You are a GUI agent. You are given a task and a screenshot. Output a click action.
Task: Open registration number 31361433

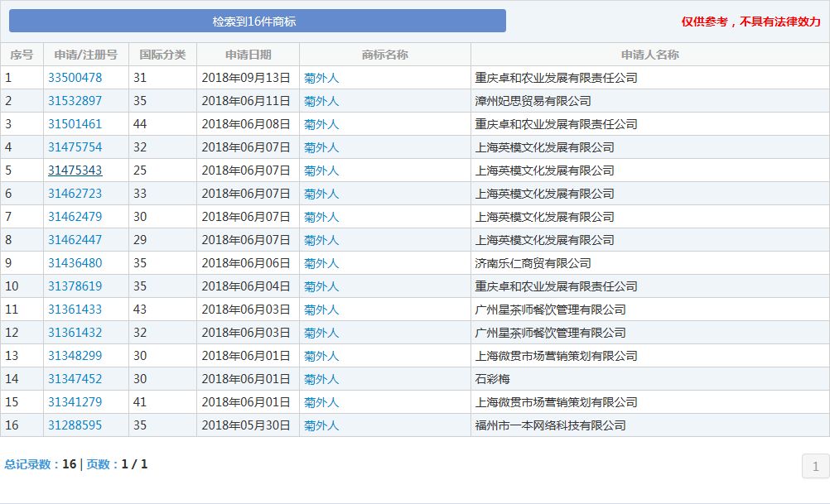pyautogui.click(x=75, y=310)
